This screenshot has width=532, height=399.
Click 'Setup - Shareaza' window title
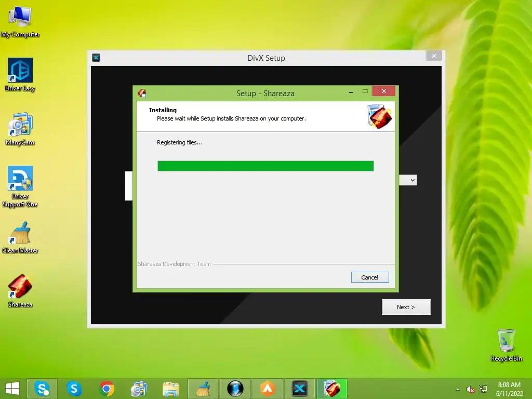[x=265, y=94]
